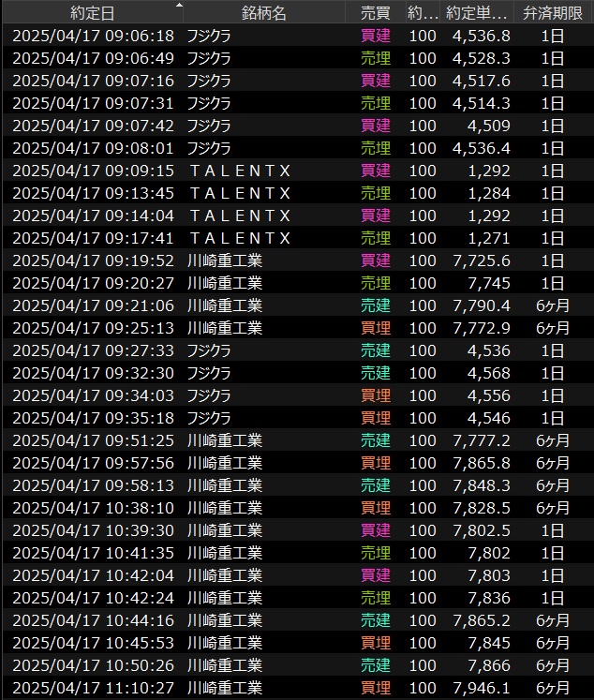
Task: Select the 09:20:27 timestamp cell
Action: [94, 283]
